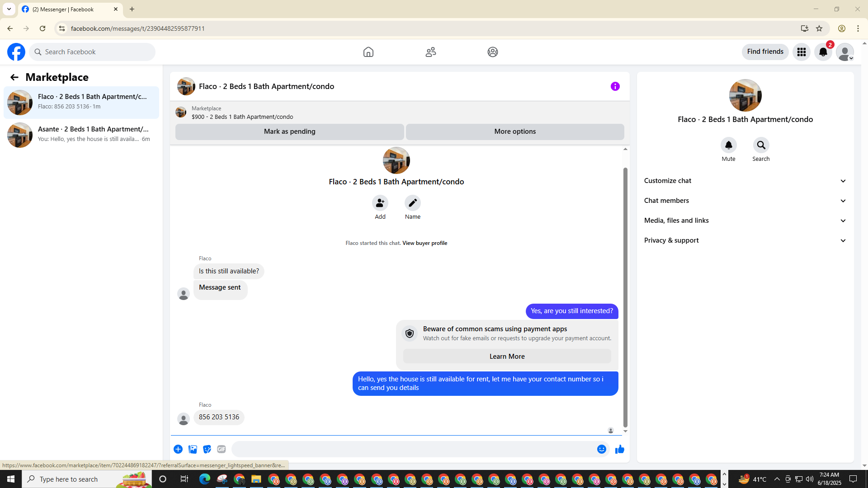Search within the conversation

point(761,145)
